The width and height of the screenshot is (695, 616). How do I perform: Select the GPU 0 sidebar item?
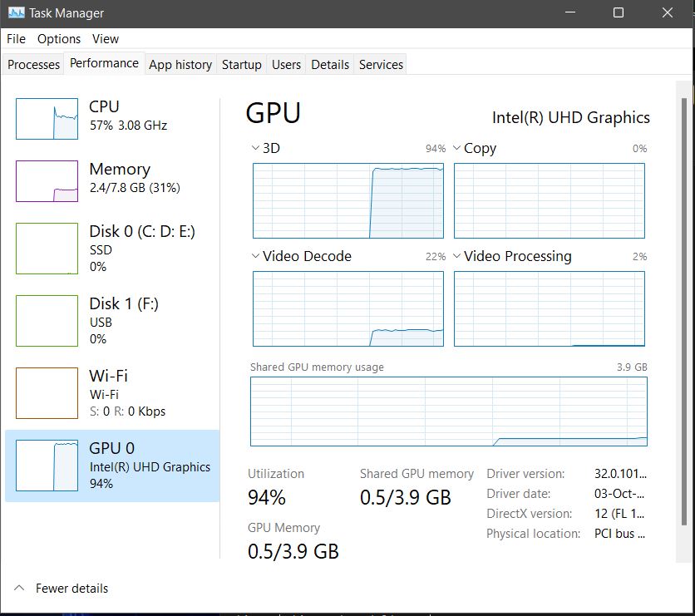[113, 466]
